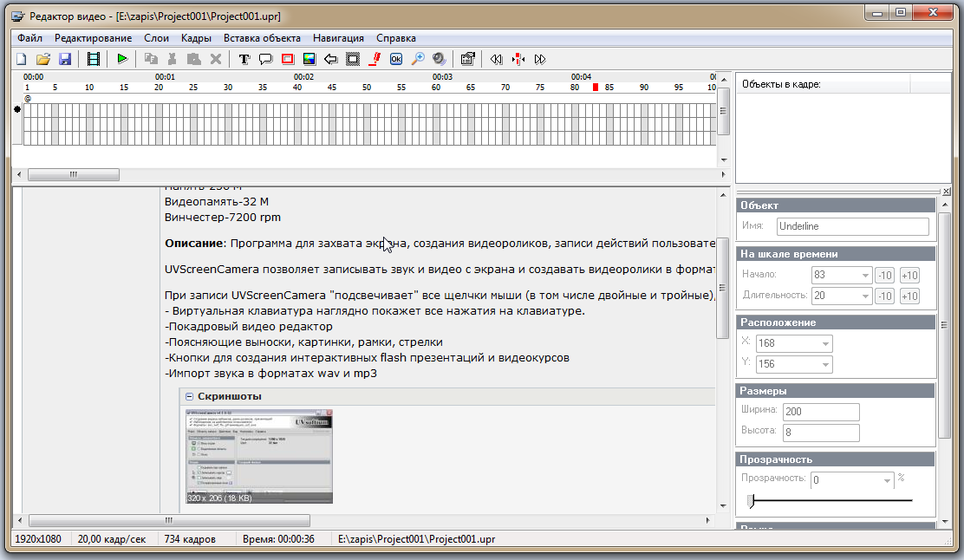This screenshot has height=560, width=964.
Task: Insert a red frame rectangle object
Action: pyautogui.click(x=288, y=59)
